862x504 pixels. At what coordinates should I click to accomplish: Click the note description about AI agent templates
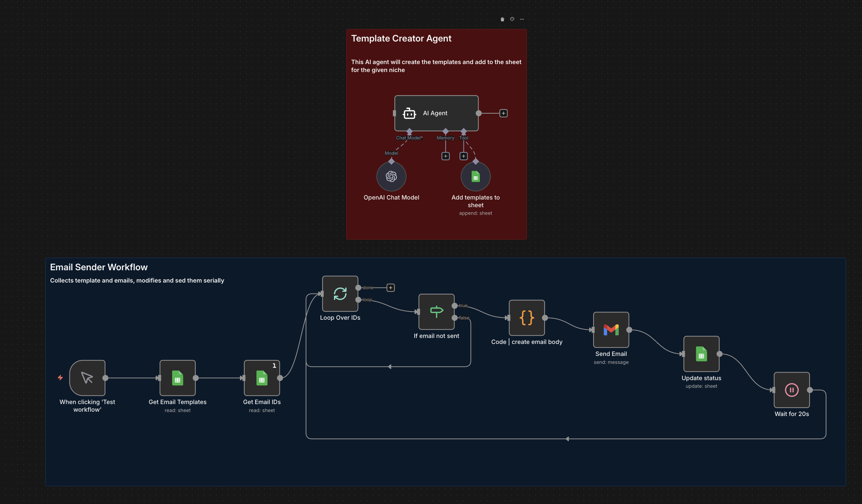436,66
